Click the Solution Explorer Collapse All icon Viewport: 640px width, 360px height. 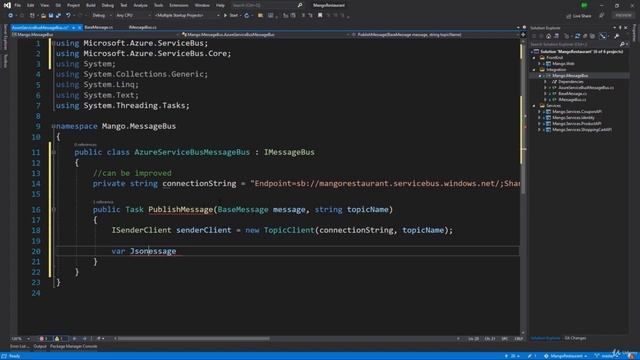[x=585, y=36]
